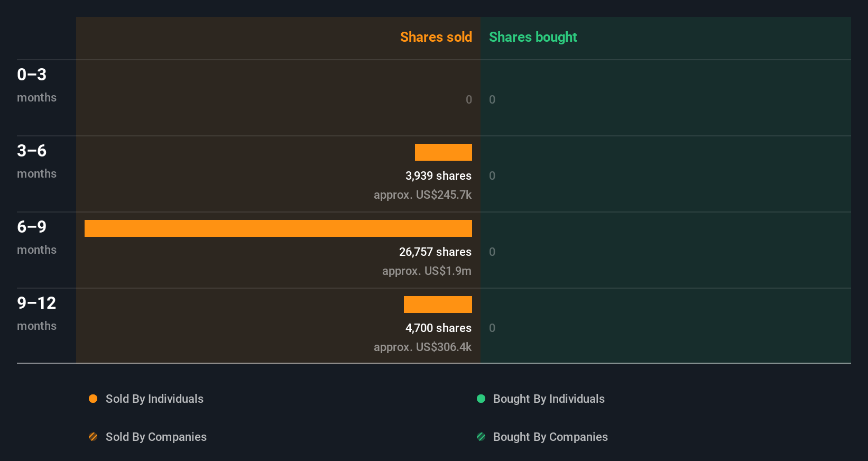
Task: Click the 26,757 shares value
Action: click(435, 252)
